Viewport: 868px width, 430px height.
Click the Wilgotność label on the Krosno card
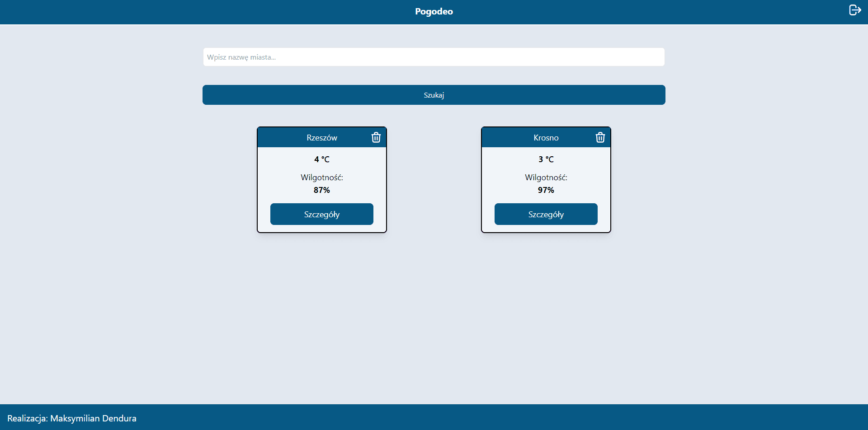(546, 178)
